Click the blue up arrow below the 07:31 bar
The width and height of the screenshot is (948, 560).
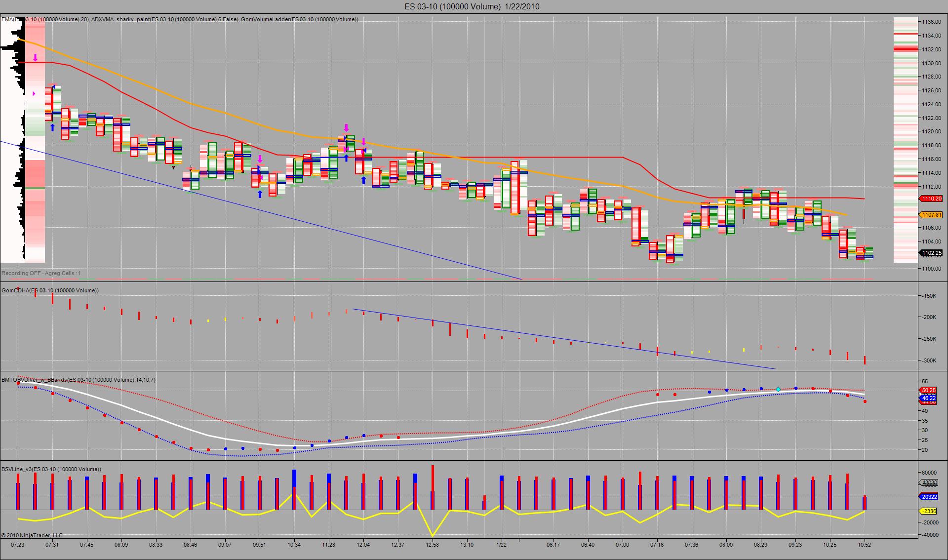52,127
